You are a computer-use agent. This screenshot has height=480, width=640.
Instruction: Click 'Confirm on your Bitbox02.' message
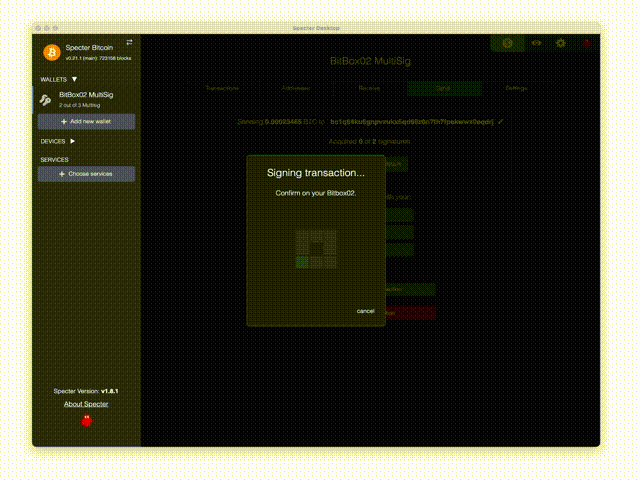[x=316, y=193]
